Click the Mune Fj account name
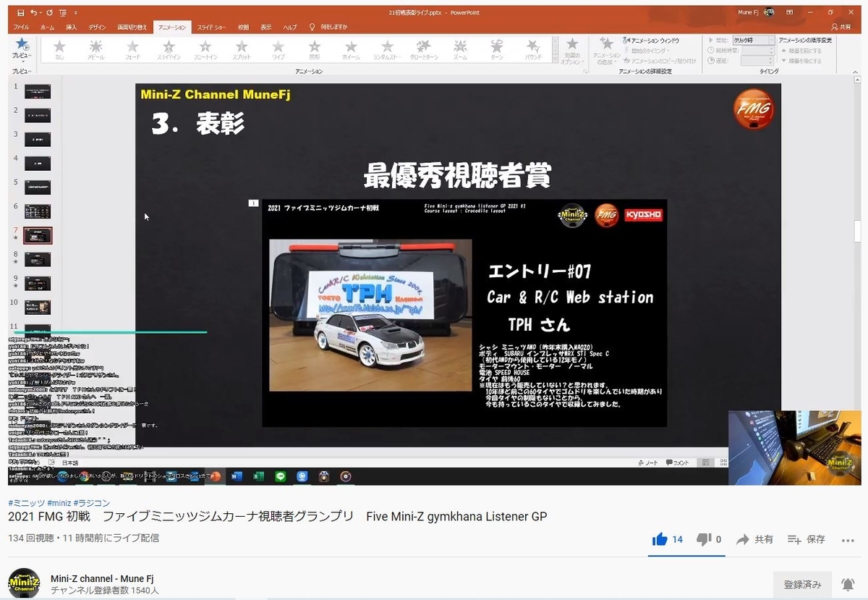 tap(747, 12)
